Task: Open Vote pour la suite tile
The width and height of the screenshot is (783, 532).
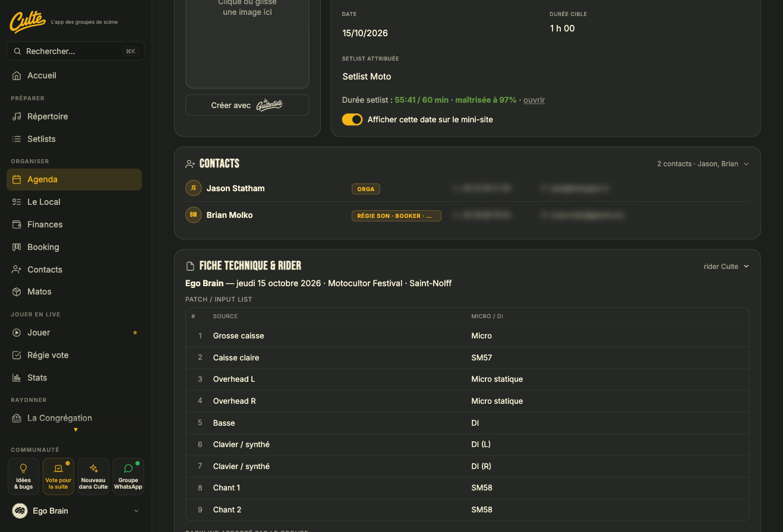Action: click(58, 476)
